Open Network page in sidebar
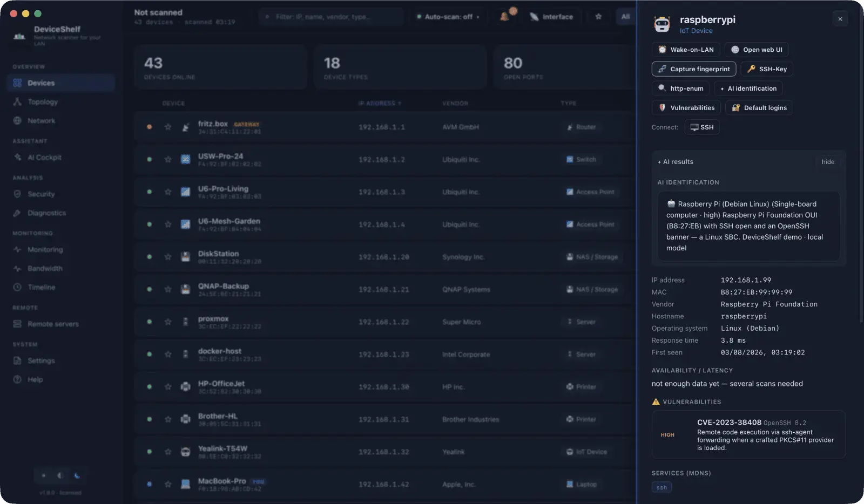Image resolution: width=864 pixels, height=504 pixels. [x=61, y=121]
